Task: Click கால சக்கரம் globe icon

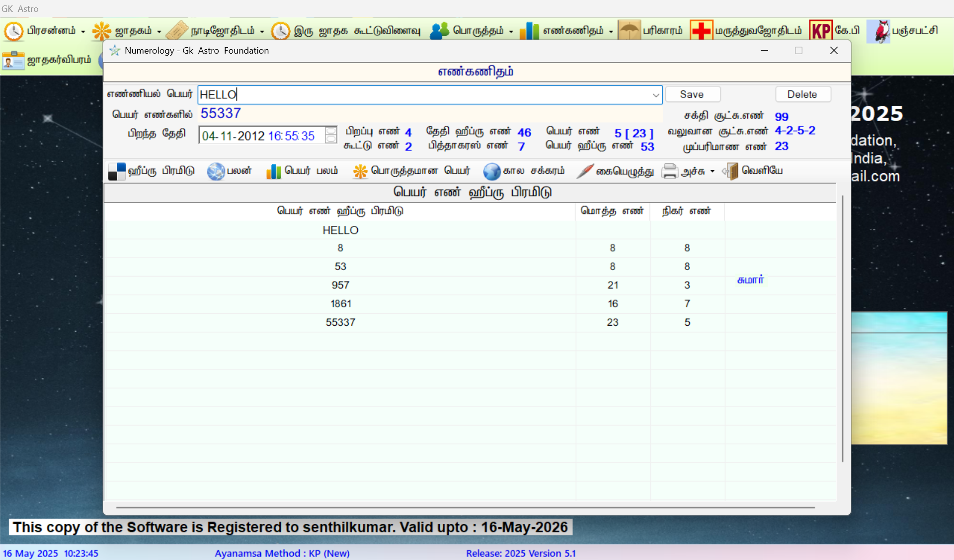Action: point(492,171)
